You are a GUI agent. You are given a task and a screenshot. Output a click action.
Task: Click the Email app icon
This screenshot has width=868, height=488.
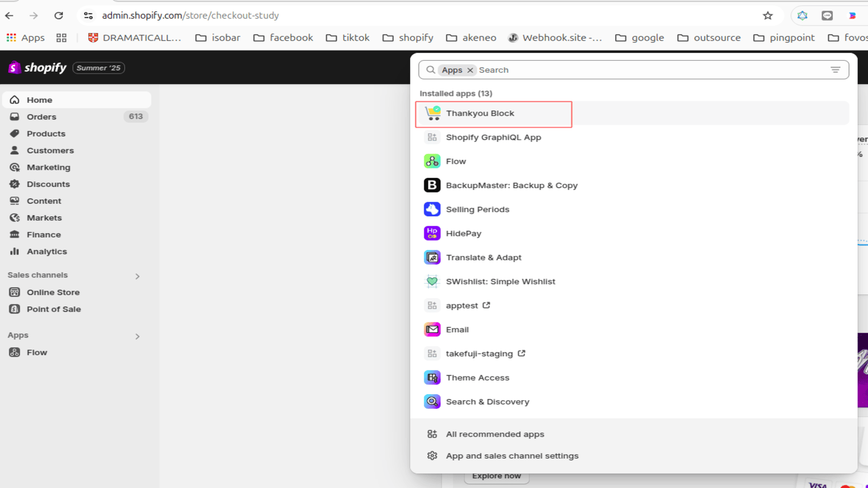(x=432, y=329)
